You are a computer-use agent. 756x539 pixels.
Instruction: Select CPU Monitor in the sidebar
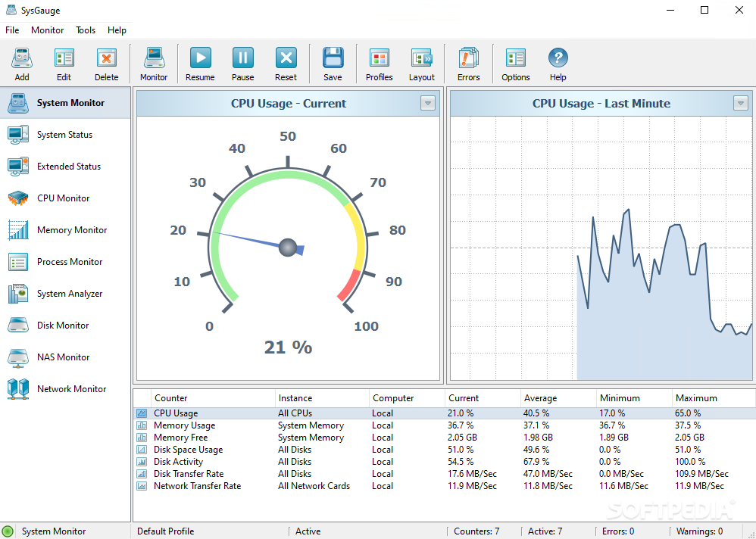point(64,198)
